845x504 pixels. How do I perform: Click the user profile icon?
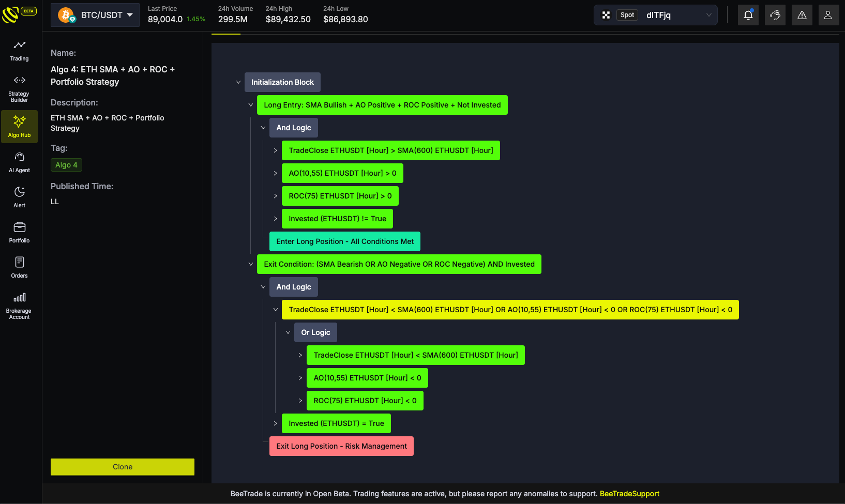(x=828, y=15)
